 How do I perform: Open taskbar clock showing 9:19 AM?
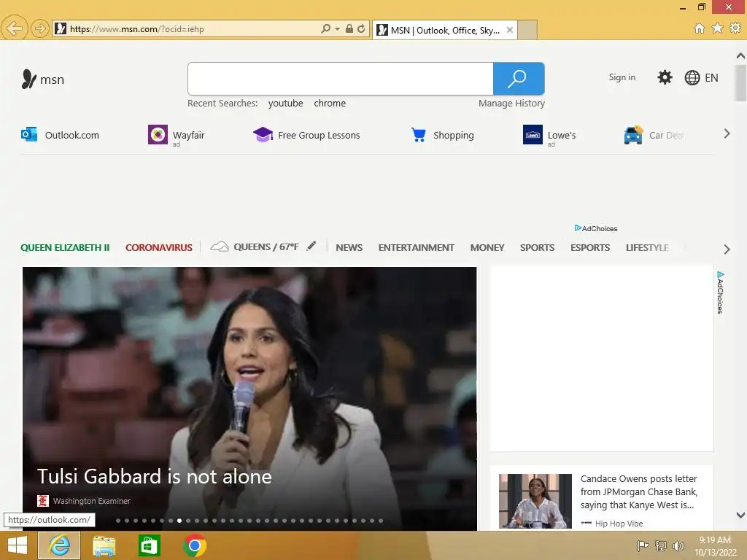[x=715, y=545]
